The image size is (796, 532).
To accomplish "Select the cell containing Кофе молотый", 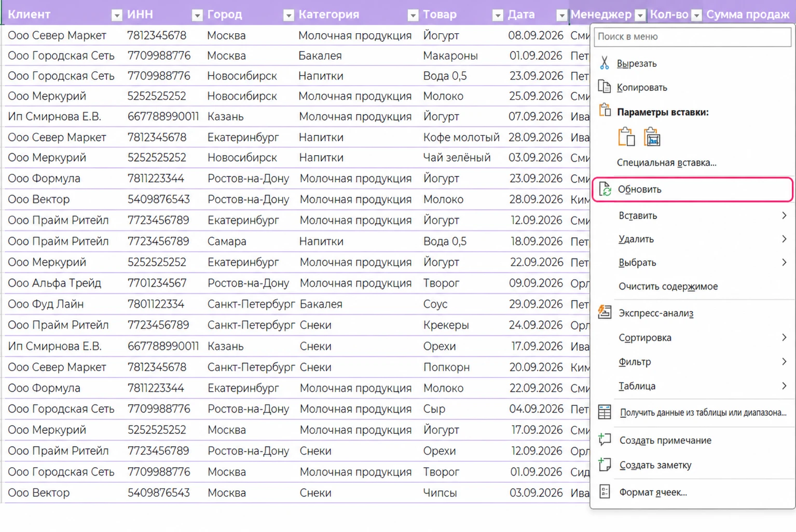I will pyautogui.click(x=461, y=137).
